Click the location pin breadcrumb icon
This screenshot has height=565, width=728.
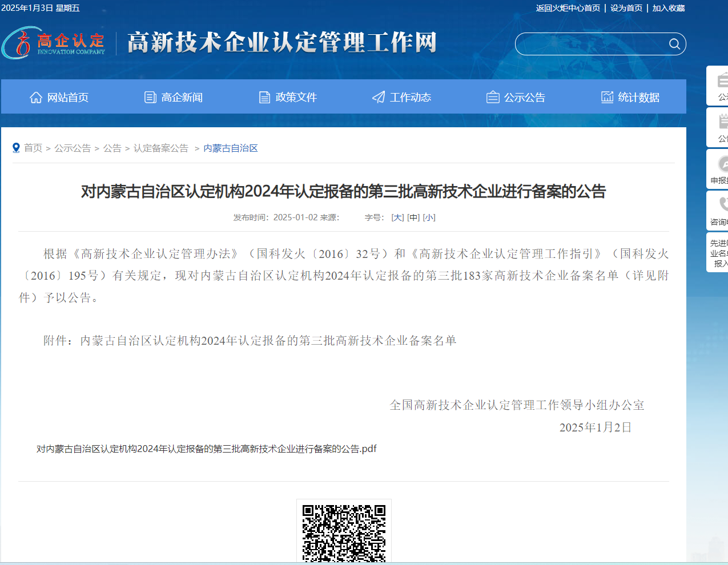[16, 148]
